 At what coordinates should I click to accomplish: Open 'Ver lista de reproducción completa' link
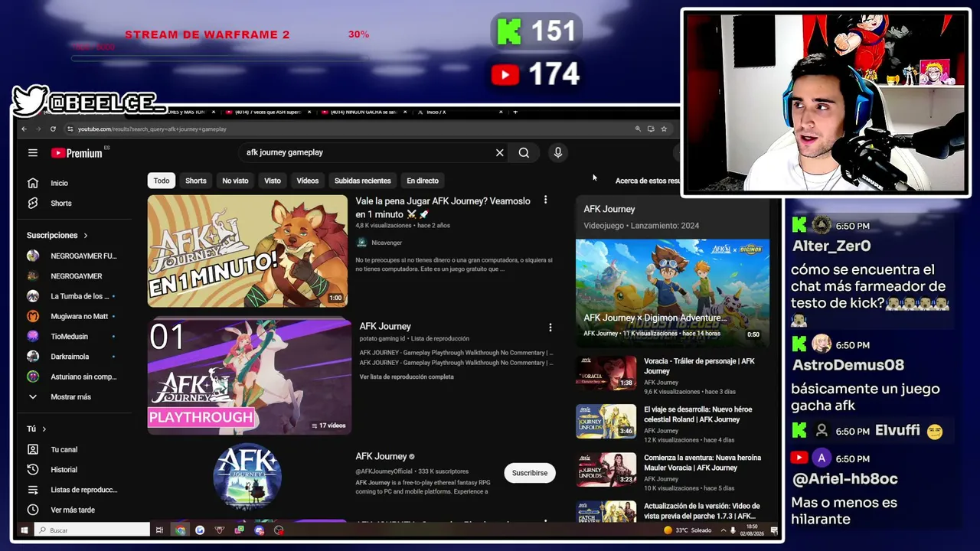pyautogui.click(x=407, y=377)
